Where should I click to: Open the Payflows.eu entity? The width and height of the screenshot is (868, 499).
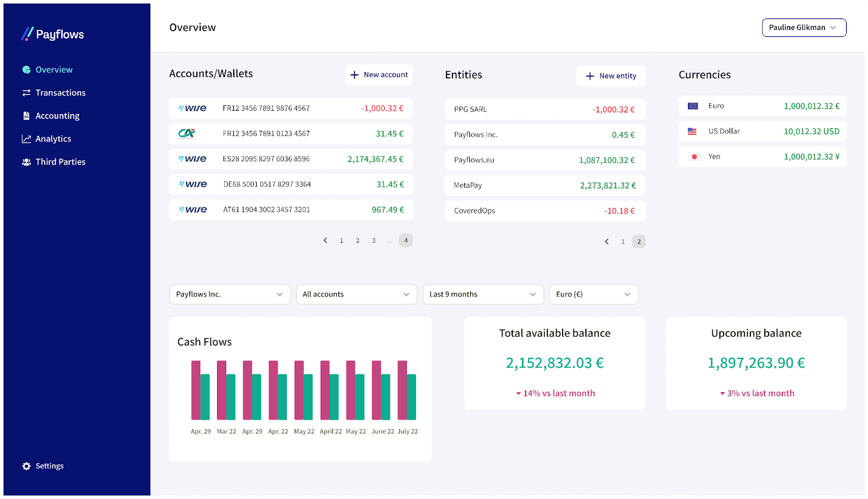[x=545, y=160]
